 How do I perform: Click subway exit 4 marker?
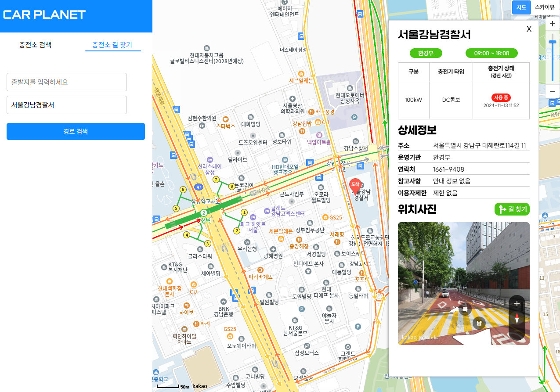(187, 235)
